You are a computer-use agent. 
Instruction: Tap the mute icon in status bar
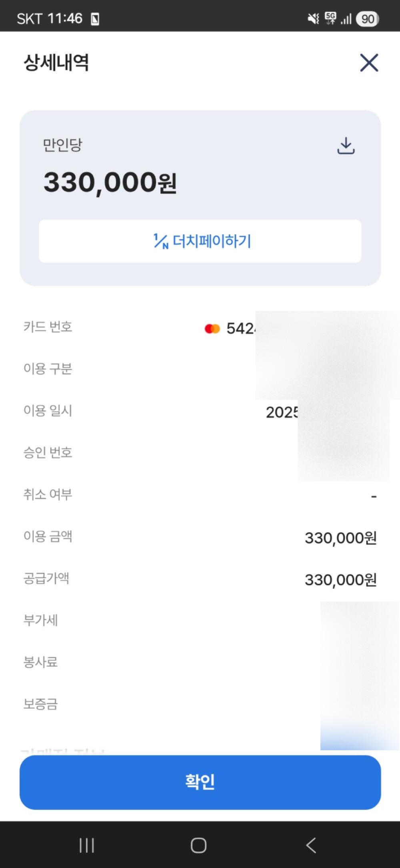(313, 18)
